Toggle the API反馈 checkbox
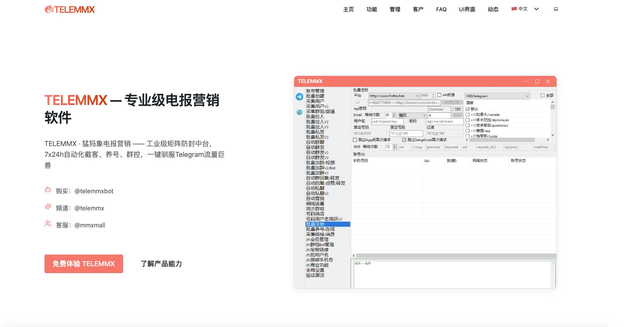Viewport: 644px width, 327px height. pyautogui.click(x=439, y=95)
